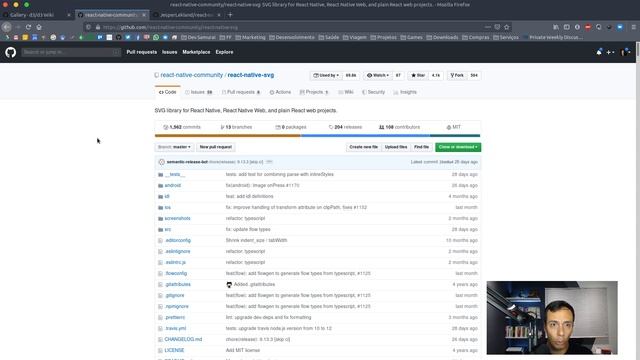This screenshot has height=360, width=640.
Task: Fork the repository
Action: [457, 76]
